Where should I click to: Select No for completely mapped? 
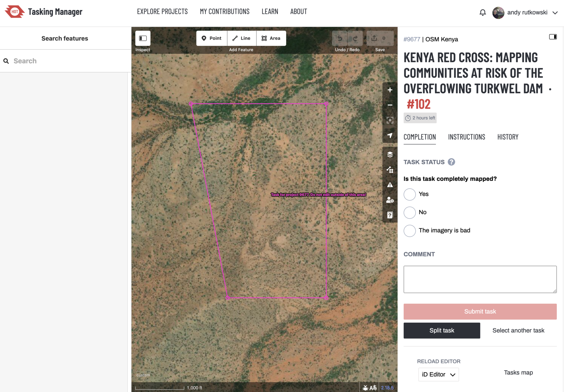(x=410, y=213)
